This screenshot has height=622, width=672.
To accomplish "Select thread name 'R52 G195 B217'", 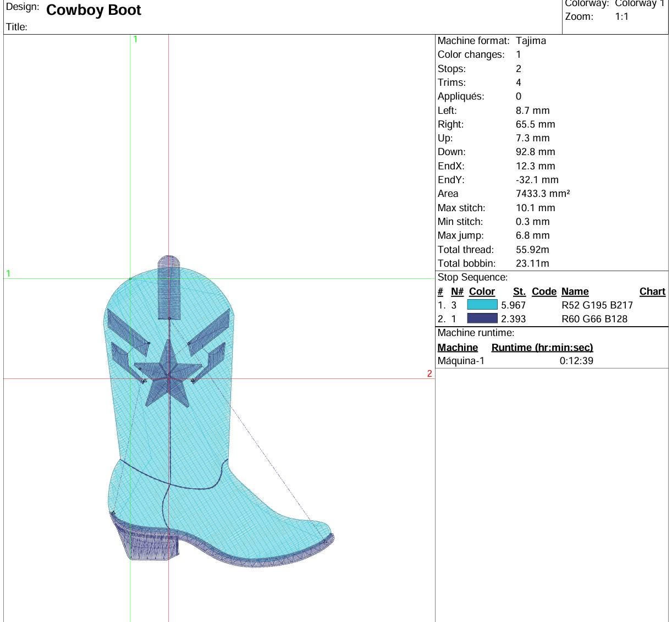I will coord(597,305).
